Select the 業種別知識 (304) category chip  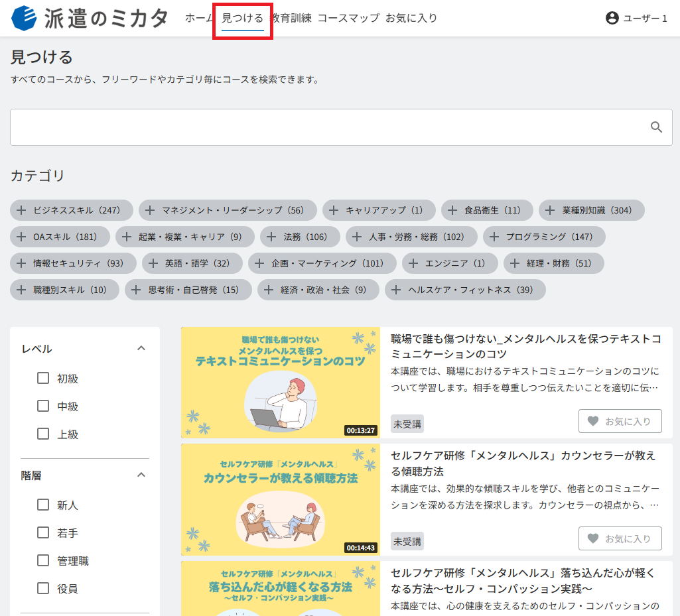[592, 210]
